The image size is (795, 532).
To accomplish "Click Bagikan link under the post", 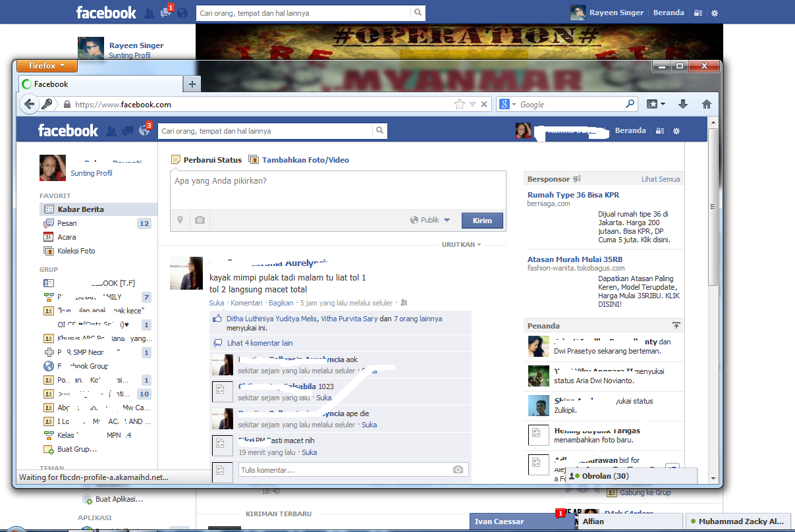I will 281,303.
